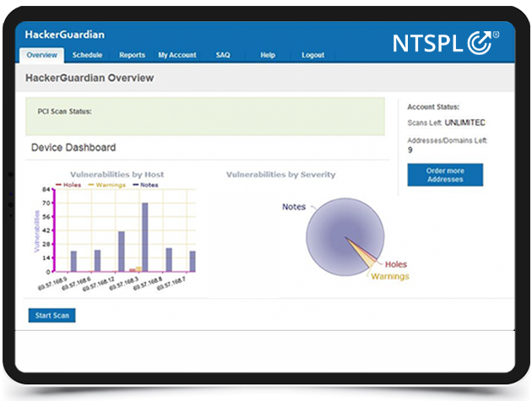Image resolution: width=532 pixels, height=401 pixels.
Task: Click the Addresses/Domains Left value 9
Action: pos(410,150)
